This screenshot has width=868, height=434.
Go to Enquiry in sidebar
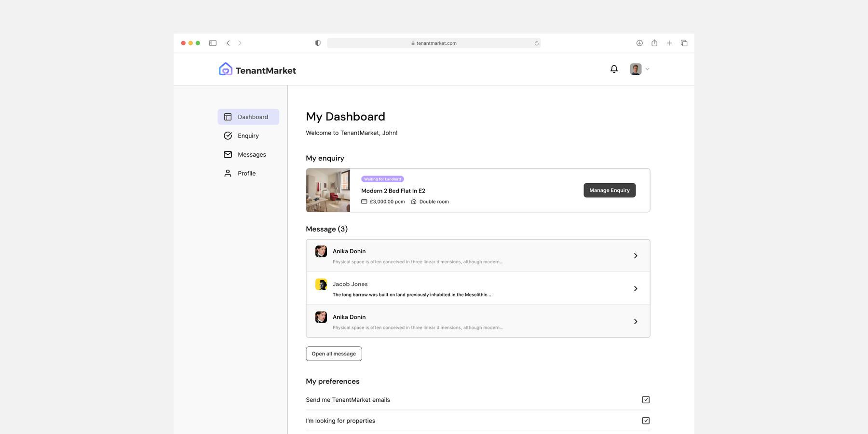pos(248,136)
